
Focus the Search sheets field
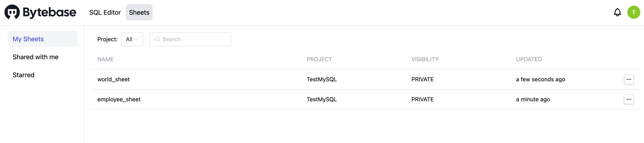[190, 39]
